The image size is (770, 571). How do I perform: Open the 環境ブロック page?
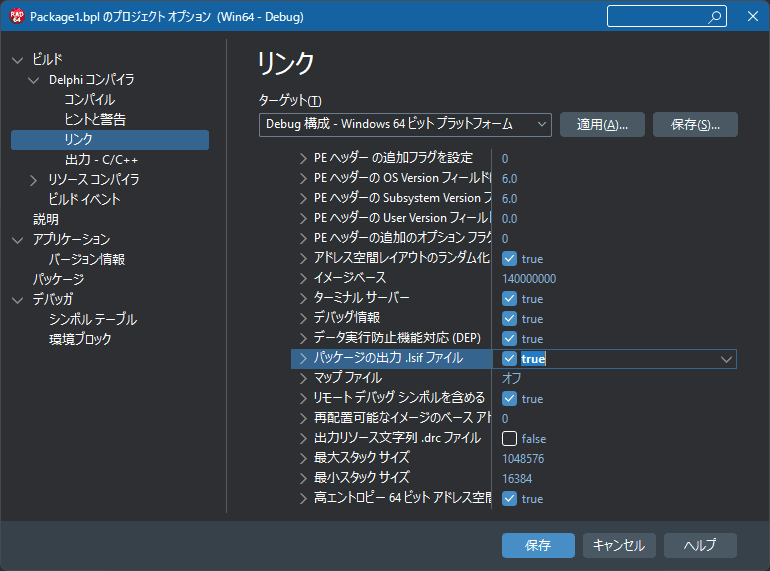(x=80, y=339)
